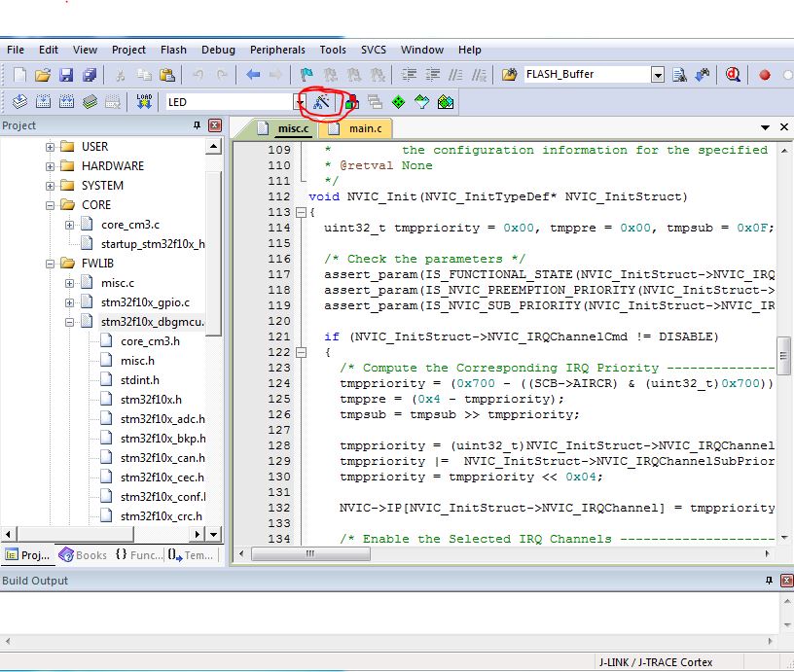This screenshot has height=672, width=794.
Task: Click the editor horizontal scrollbar thumb
Action: pyautogui.click(x=309, y=553)
